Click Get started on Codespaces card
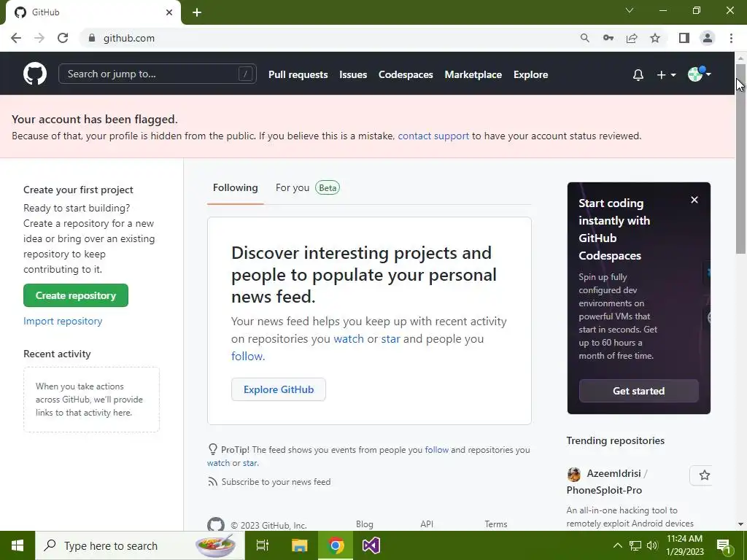The height and width of the screenshot is (560, 747). [x=638, y=391]
